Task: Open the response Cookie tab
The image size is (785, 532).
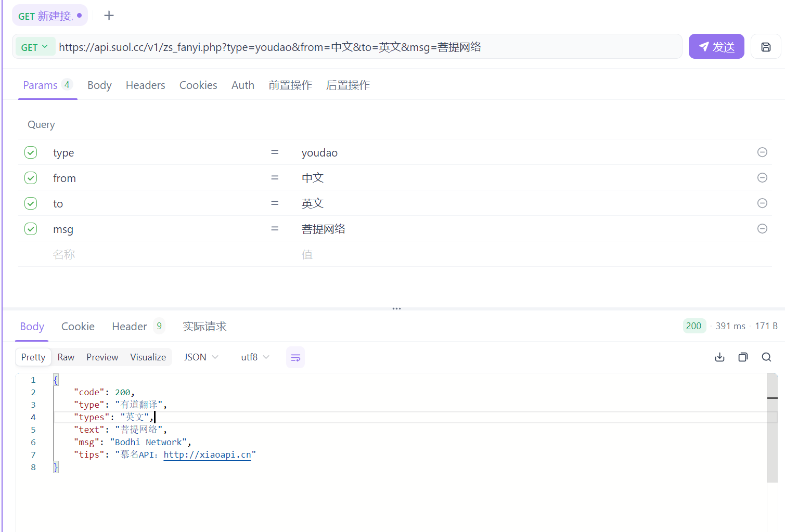Action: [x=78, y=327]
